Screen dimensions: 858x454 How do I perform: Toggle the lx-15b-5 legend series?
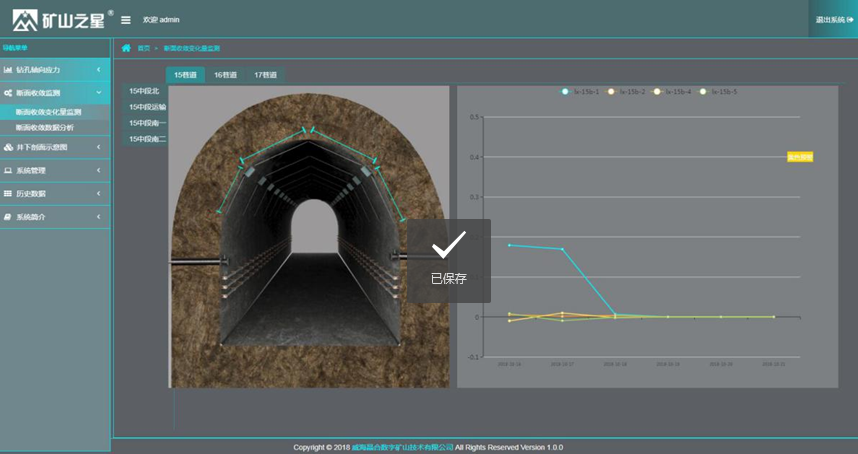(717, 92)
